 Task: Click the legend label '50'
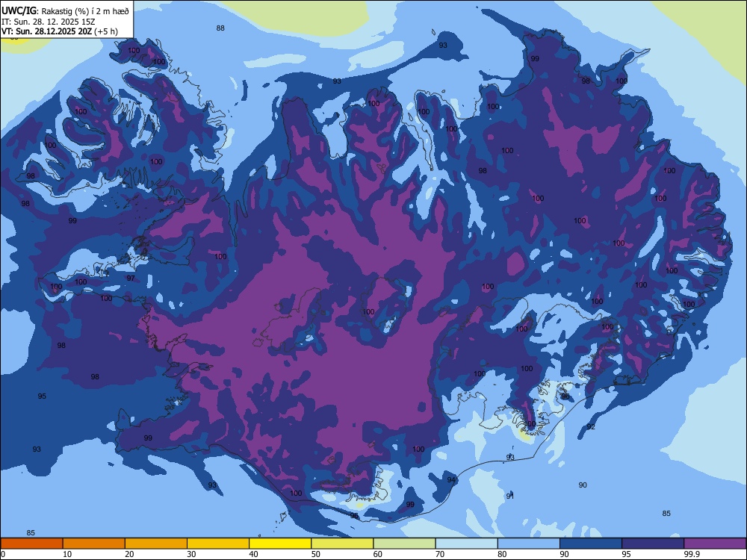click(315, 554)
